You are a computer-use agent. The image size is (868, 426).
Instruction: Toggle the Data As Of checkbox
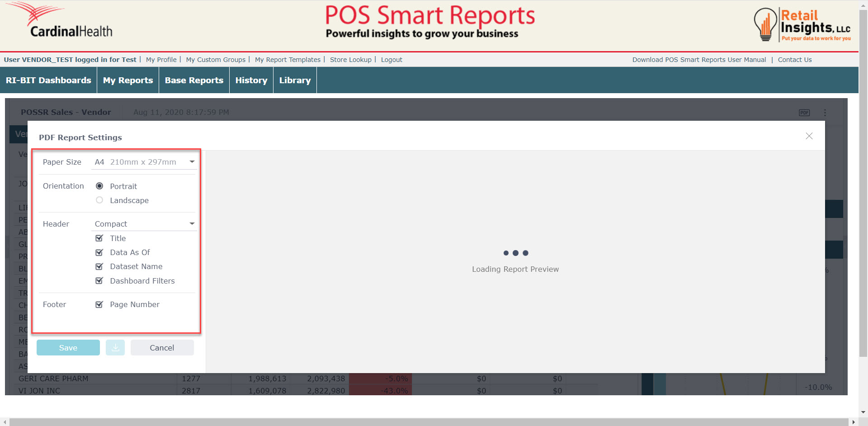click(99, 252)
